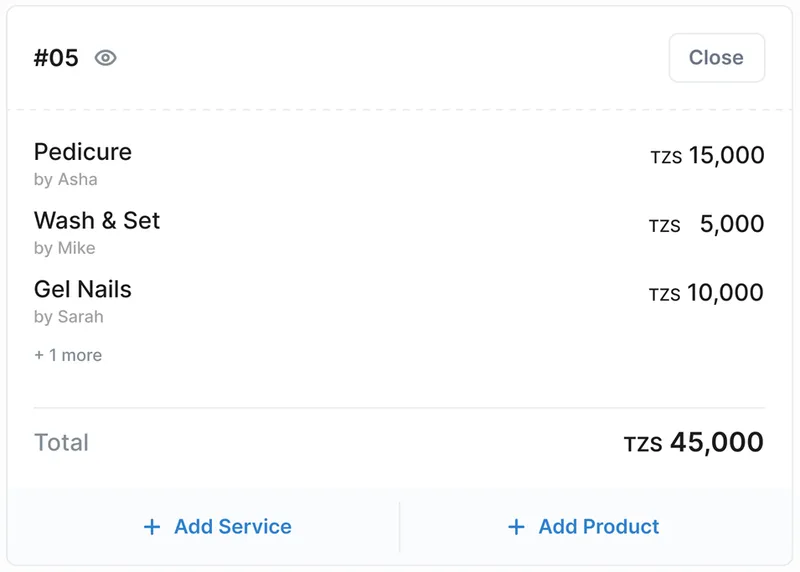
Task: Click the Total label
Action: tap(61, 442)
